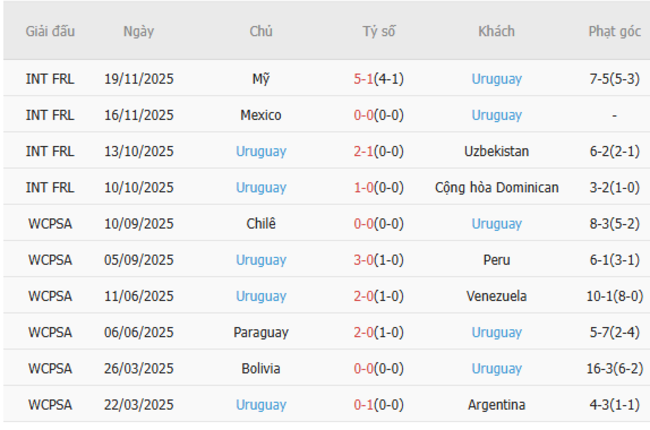Screen dimensions: 650x430
Task: Open the Peru away team
Action: [x=497, y=260]
